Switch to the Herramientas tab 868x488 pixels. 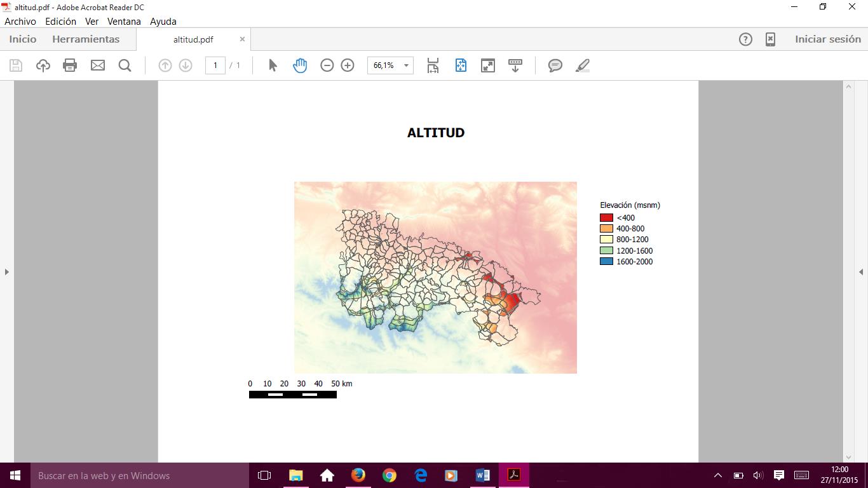point(86,39)
